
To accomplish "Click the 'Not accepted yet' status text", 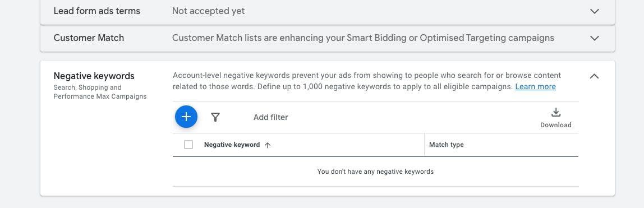I will 208,11.
